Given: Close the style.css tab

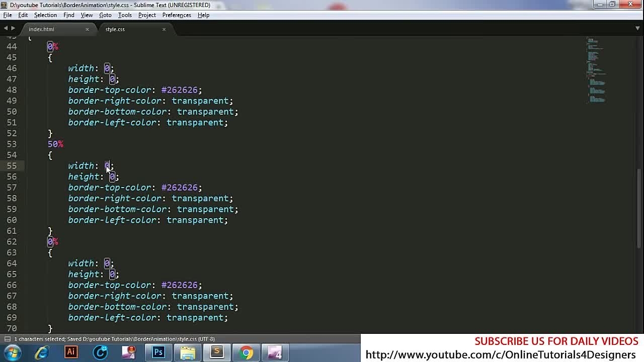Looking at the screenshot, I should coord(164,29).
